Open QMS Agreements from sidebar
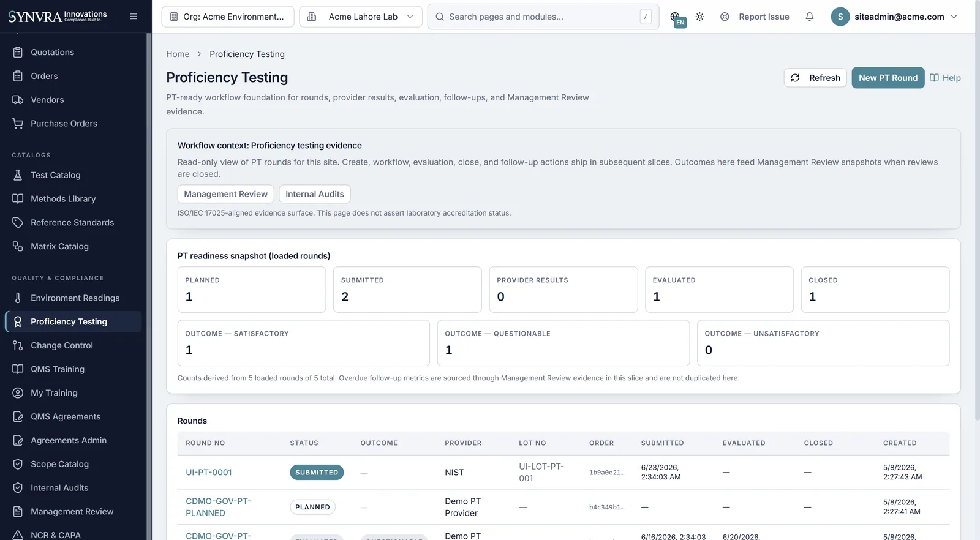 pyautogui.click(x=73, y=416)
